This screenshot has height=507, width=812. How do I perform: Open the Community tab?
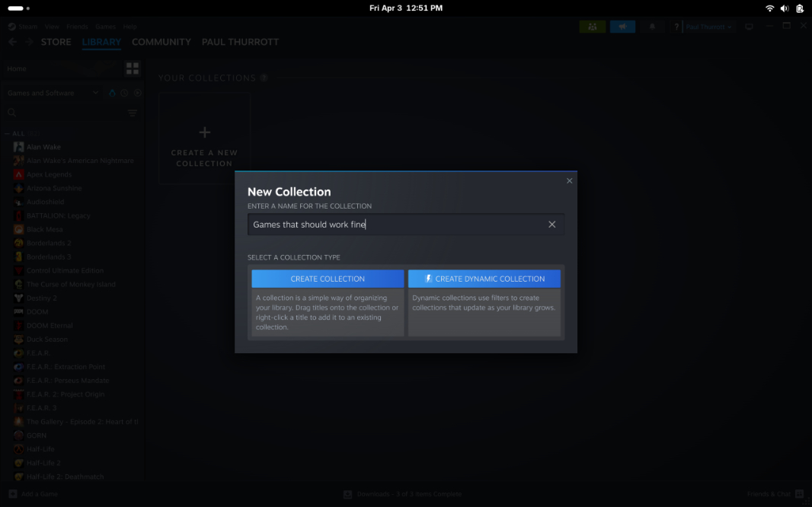pos(161,42)
